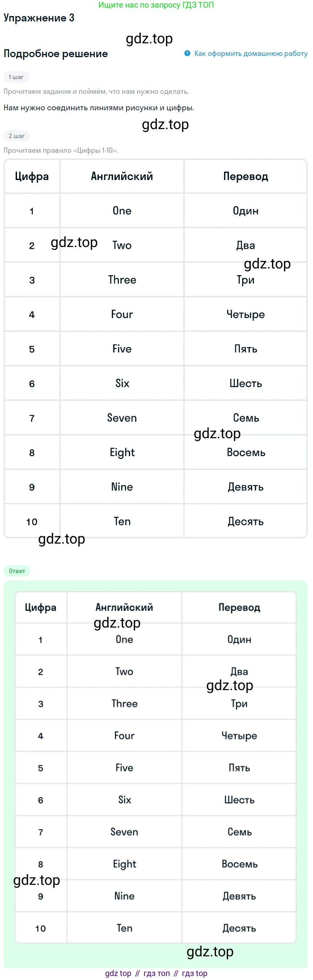Click "гдз top" at the footer's right end
The height and width of the screenshot is (980, 313).
(195, 973)
